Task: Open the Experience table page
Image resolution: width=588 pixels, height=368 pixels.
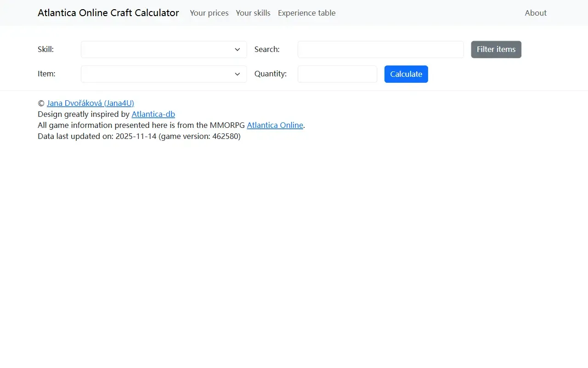Action: 306,13
